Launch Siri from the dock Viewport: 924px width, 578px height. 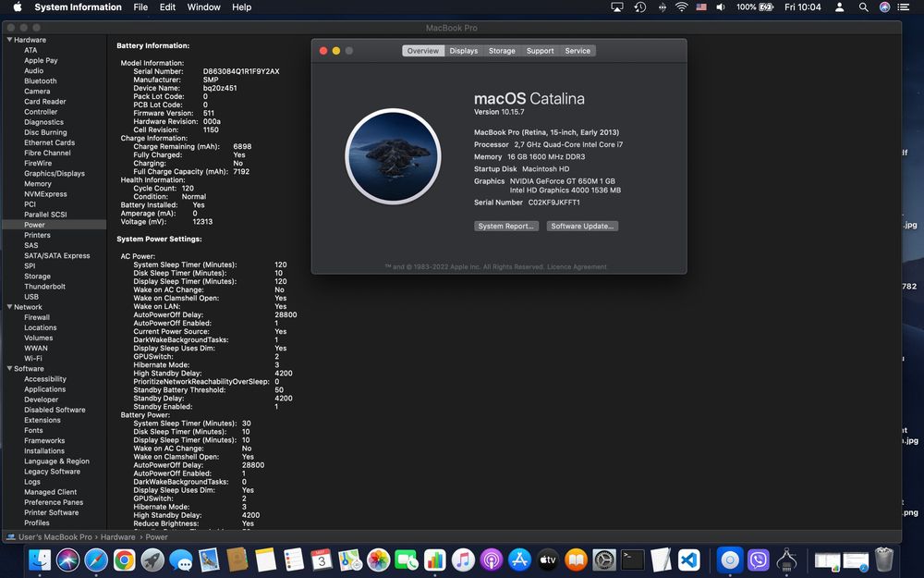click(x=67, y=560)
